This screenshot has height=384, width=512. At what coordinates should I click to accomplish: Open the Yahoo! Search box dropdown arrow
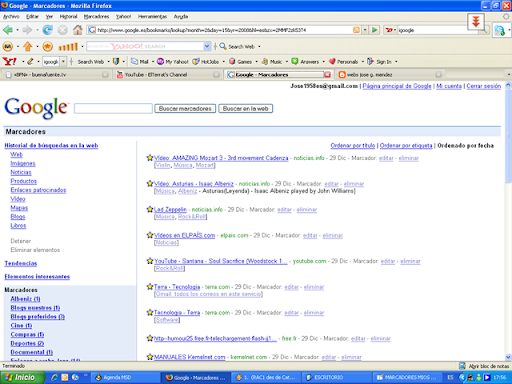tap(207, 46)
